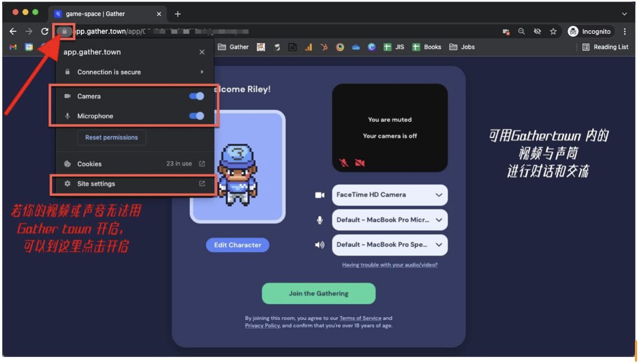Expand Connection is secure details
643x364 pixels.
(x=134, y=72)
